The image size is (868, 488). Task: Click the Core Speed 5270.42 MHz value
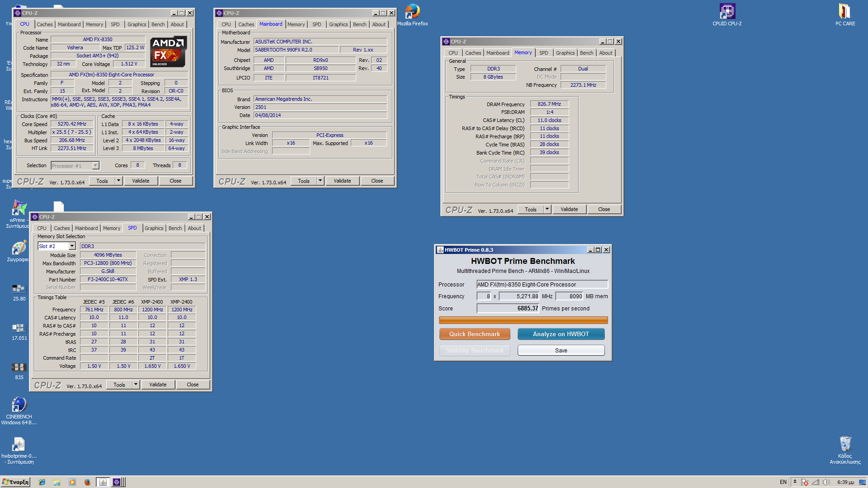click(x=72, y=124)
